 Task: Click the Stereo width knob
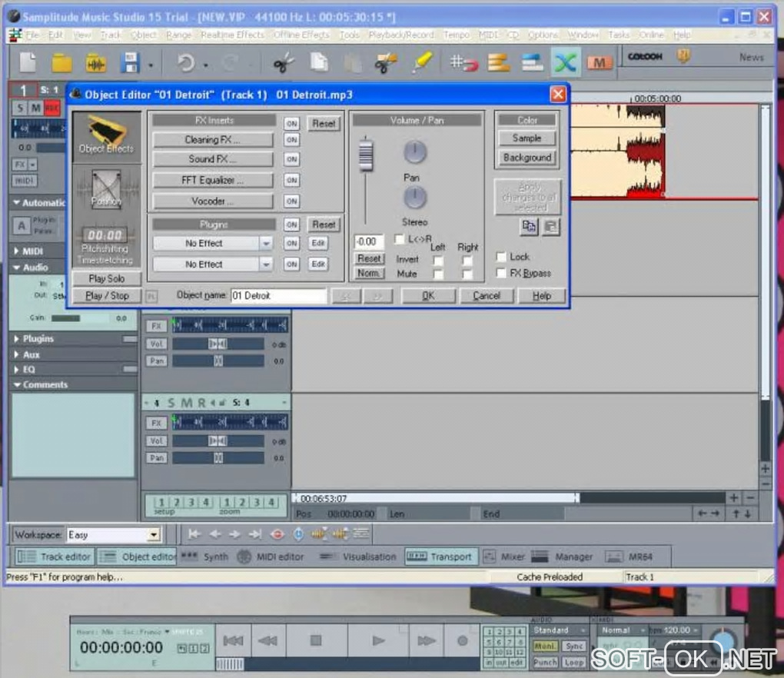pos(414,198)
